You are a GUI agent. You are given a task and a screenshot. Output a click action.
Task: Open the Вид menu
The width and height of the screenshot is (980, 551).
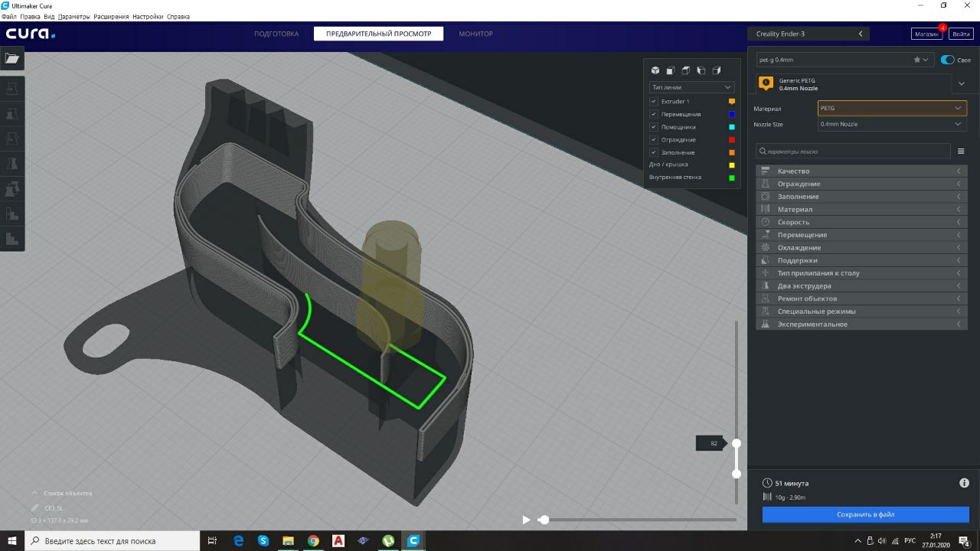(49, 16)
